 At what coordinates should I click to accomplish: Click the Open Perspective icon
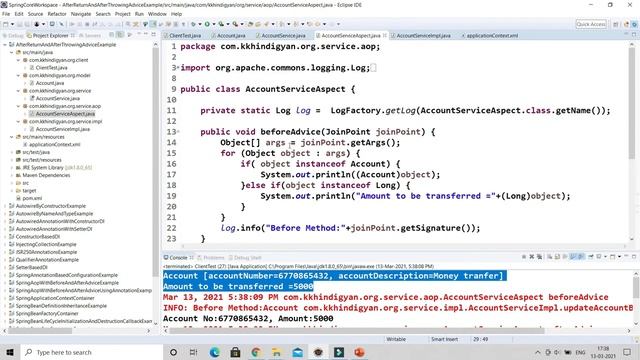(616, 24)
